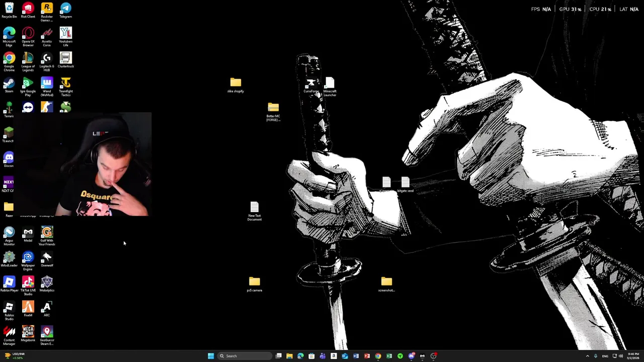The height and width of the screenshot is (362, 644).
Task: Launch Riot Client from desktop
Action: click(28, 10)
